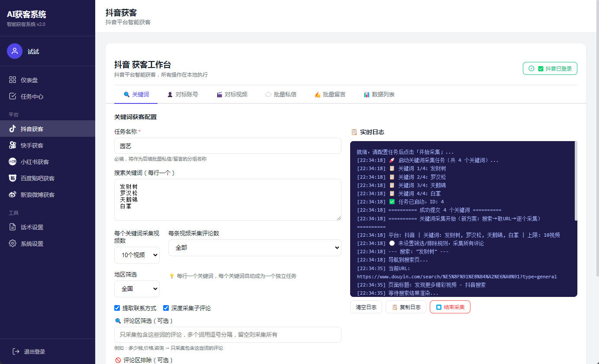The height and width of the screenshot is (364, 599).
Task: Click the person icon on 对标账号 tab
Action: (x=170, y=94)
